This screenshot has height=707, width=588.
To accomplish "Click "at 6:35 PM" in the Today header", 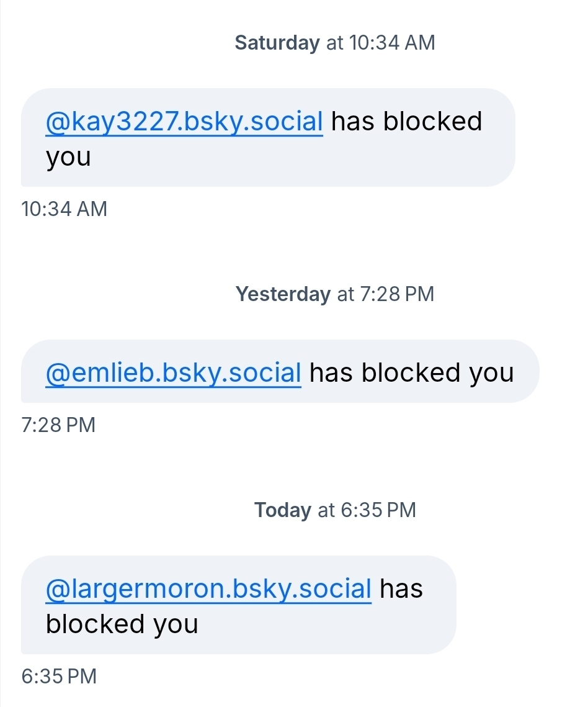I will [x=367, y=510].
